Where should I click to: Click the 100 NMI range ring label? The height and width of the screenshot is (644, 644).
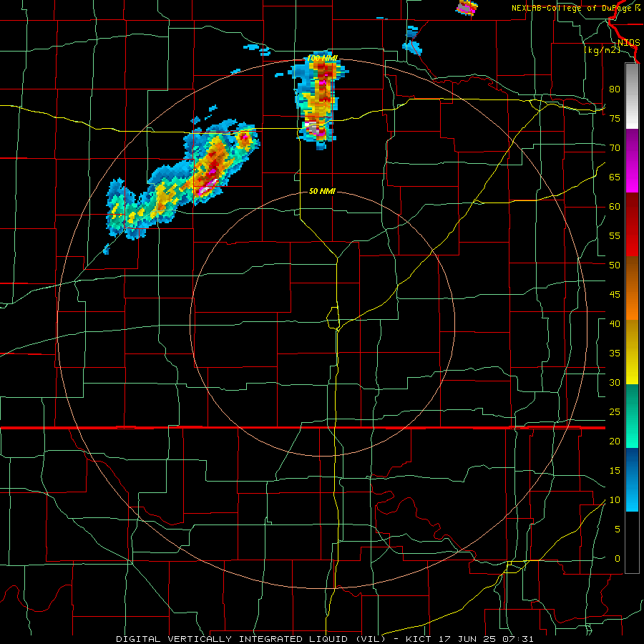322,59
